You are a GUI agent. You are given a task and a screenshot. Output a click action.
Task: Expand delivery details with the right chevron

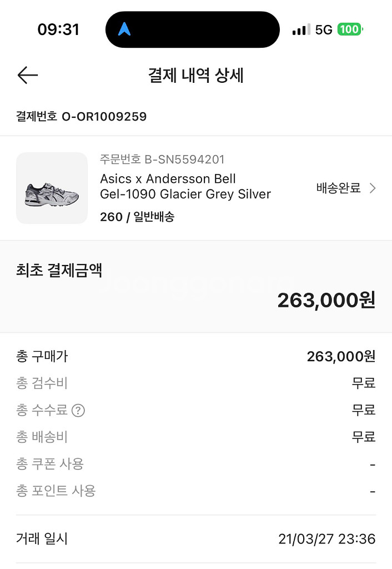coord(373,188)
